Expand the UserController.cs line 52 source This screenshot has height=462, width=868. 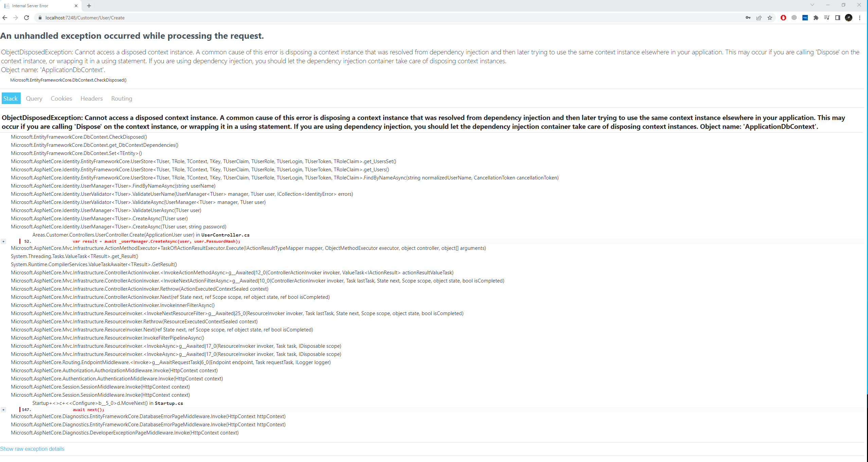pyautogui.click(x=3, y=241)
